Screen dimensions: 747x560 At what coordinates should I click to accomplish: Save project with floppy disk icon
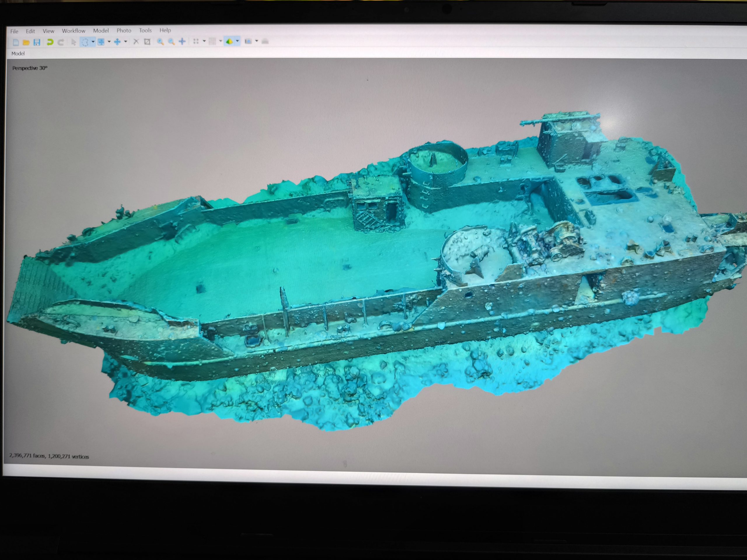coord(37,42)
